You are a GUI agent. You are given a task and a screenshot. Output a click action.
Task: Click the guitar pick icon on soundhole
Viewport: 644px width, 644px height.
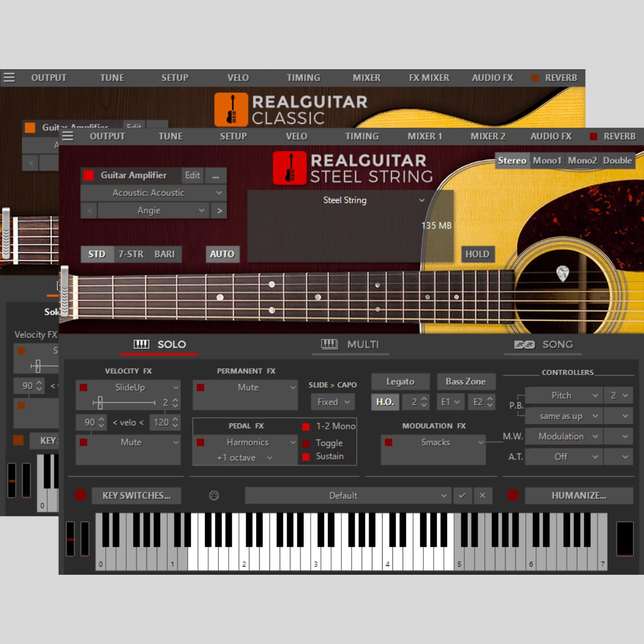click(x=562, y=274)
